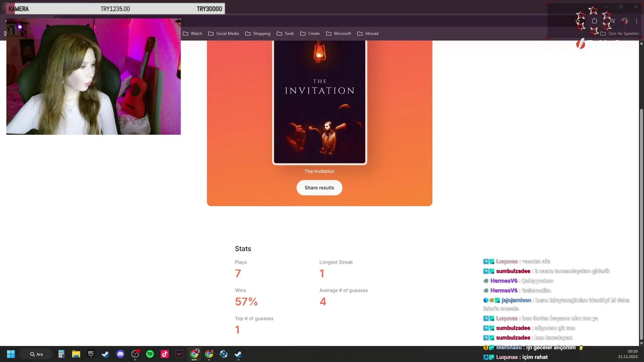Open The Invitation movie poster

[x=319, y=103]
